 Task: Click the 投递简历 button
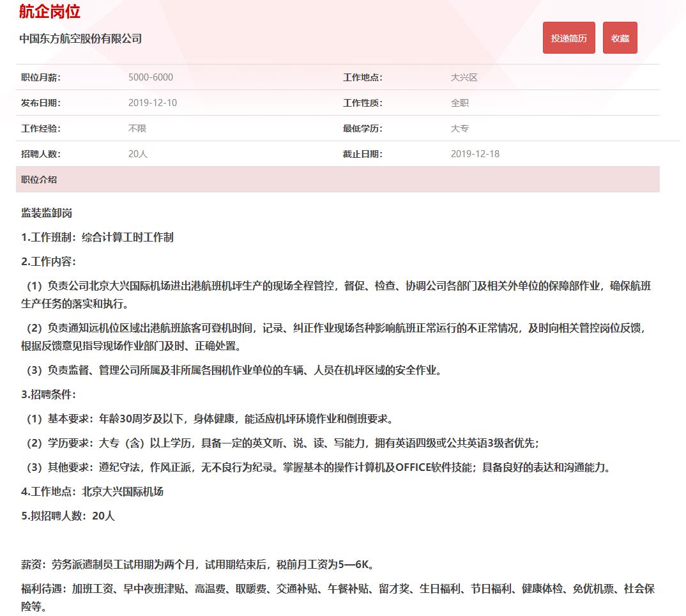(x=569, y=38)
